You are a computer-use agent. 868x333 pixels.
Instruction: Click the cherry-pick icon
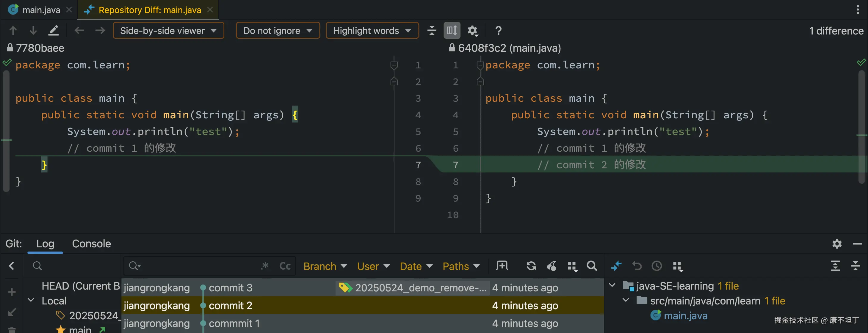pos(551,266)
